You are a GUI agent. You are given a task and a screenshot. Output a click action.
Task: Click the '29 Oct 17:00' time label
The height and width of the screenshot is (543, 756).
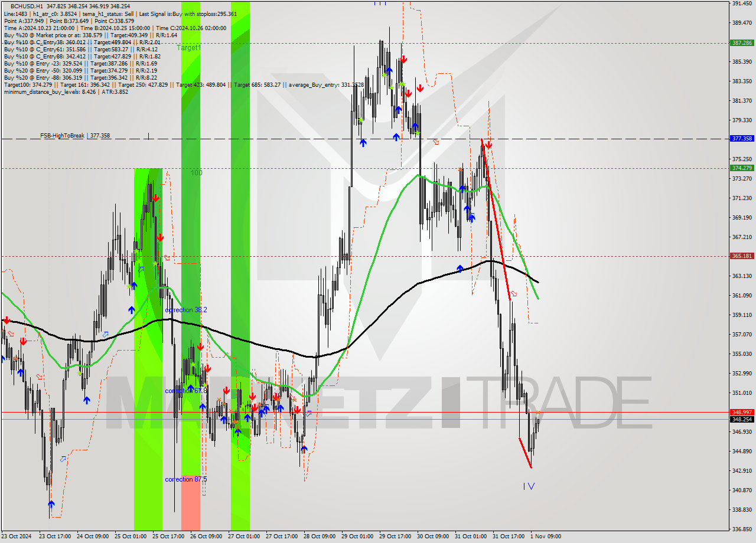[x=395, y=537]
